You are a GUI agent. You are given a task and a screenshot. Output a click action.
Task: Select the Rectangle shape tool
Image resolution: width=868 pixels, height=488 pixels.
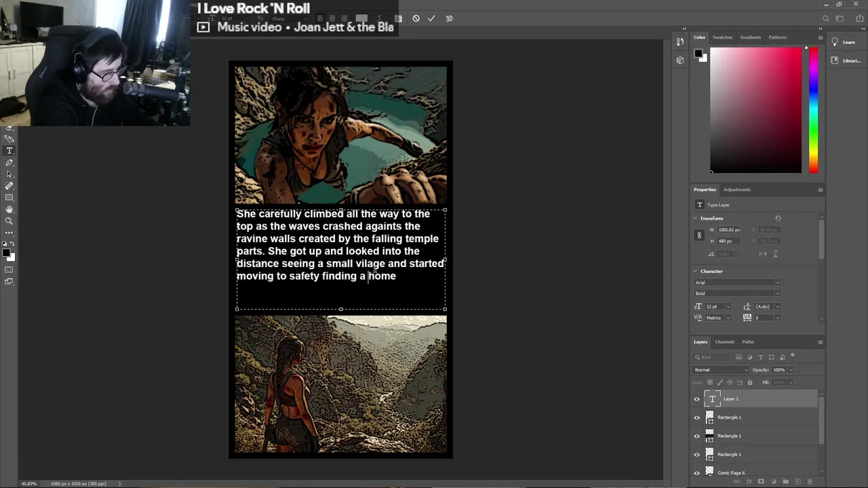click(x=9, y=197)
